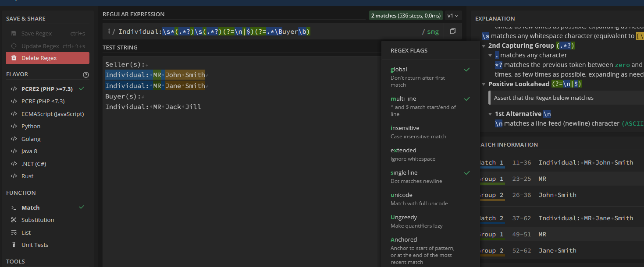Image resolution: width=644 pixels, height=267 pixels.
Task: Click the '52-62' group range cell
Action: pyautogui.click(x=522, y=250)
